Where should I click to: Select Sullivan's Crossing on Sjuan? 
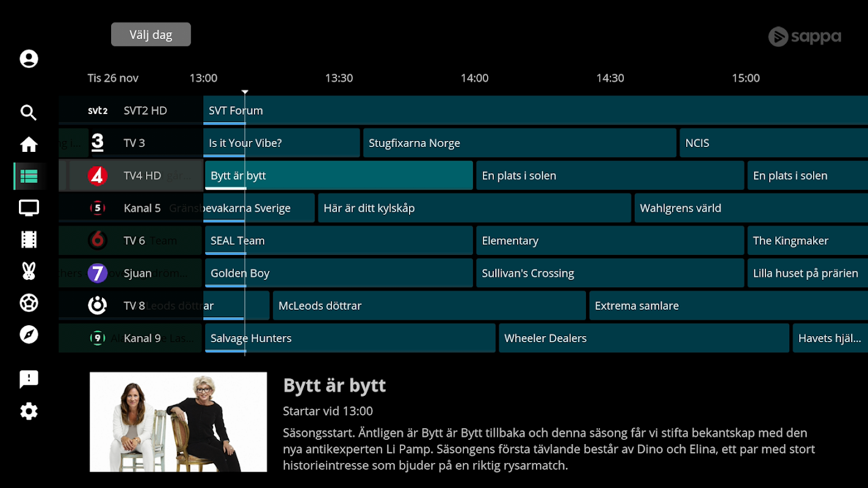coord(610,273)
